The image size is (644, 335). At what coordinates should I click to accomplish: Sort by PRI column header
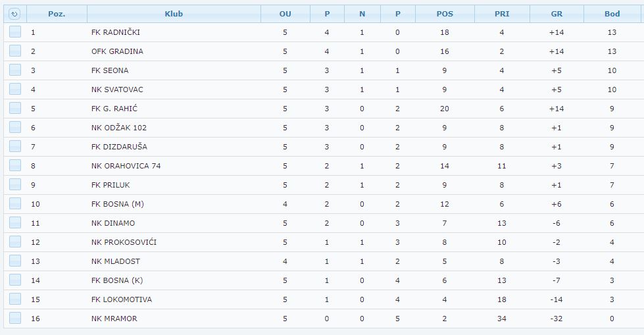[x=502, y=14]
